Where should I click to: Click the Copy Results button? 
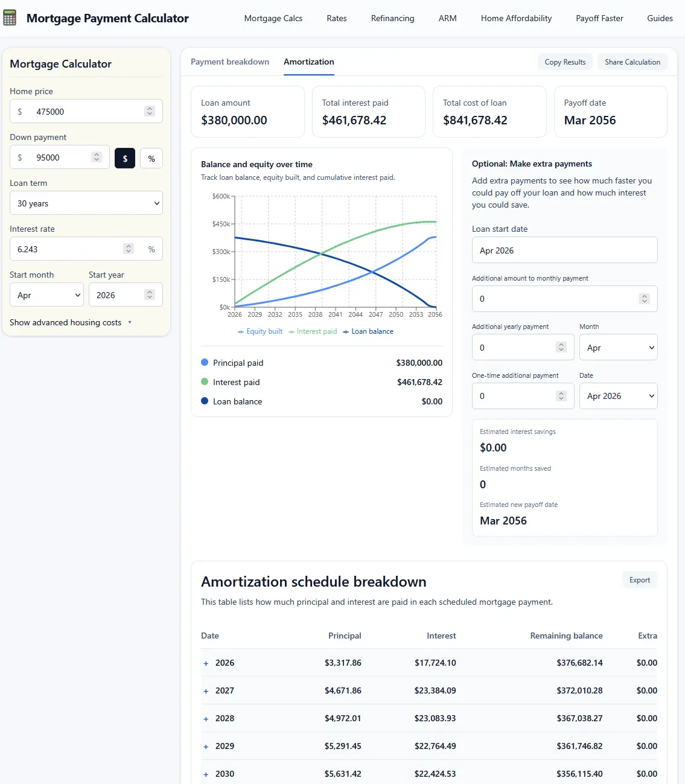pyautogui.click(x=565, y=62)
